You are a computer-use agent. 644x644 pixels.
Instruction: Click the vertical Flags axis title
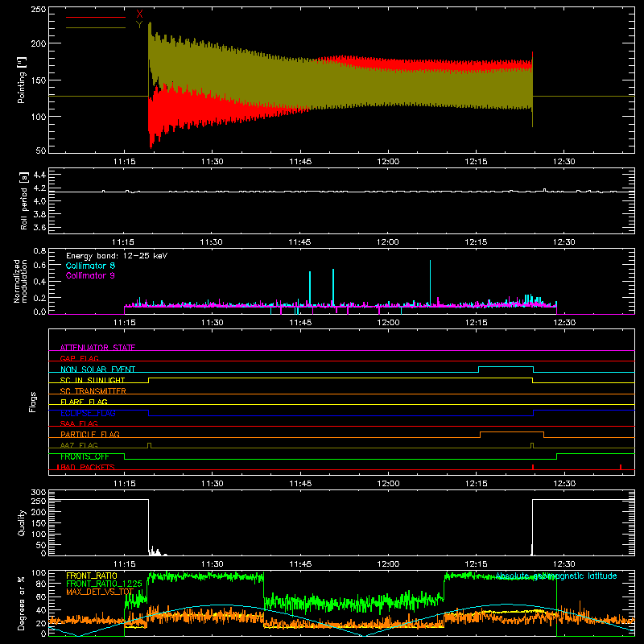[32, 402]
